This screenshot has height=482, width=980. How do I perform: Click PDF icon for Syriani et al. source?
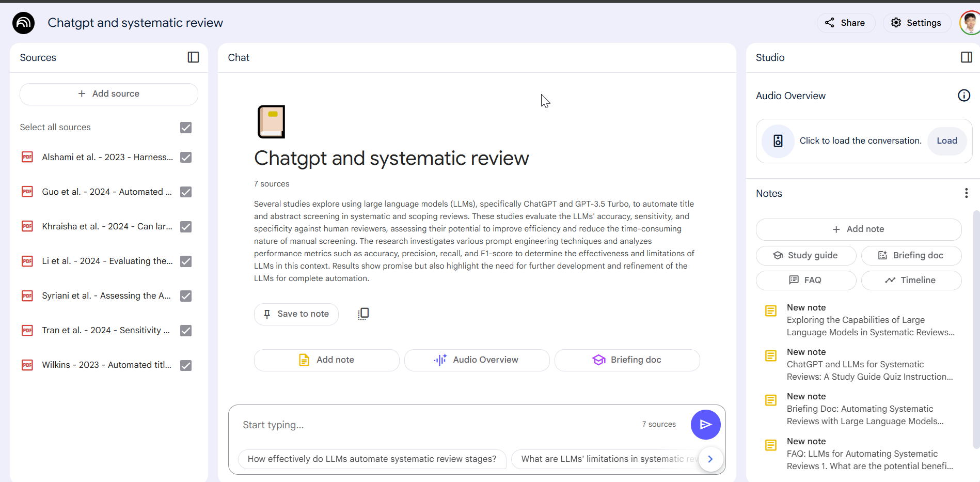(x=27, y=296)
